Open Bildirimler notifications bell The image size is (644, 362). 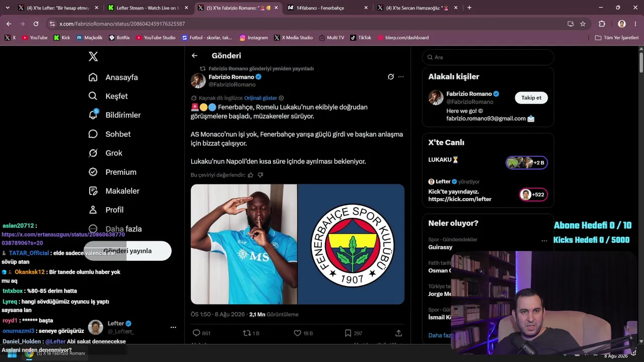[x=115, y=115]
